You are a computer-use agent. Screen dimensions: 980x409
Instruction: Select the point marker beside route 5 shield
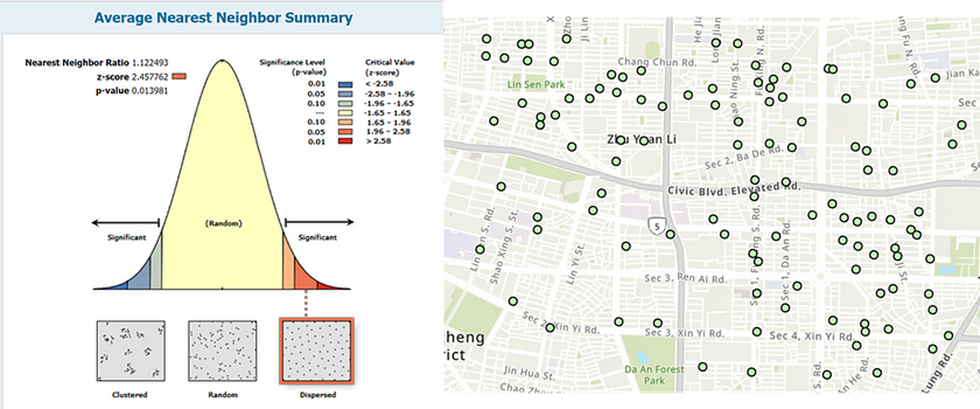coord(670,234)
